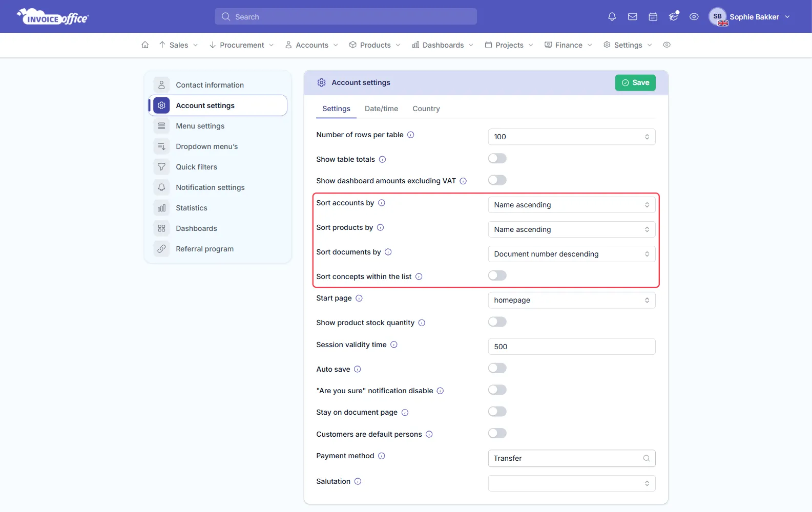Click the search icon in Payment method field
The height and width of the screenshot is (512, 812).
point(647,459)
